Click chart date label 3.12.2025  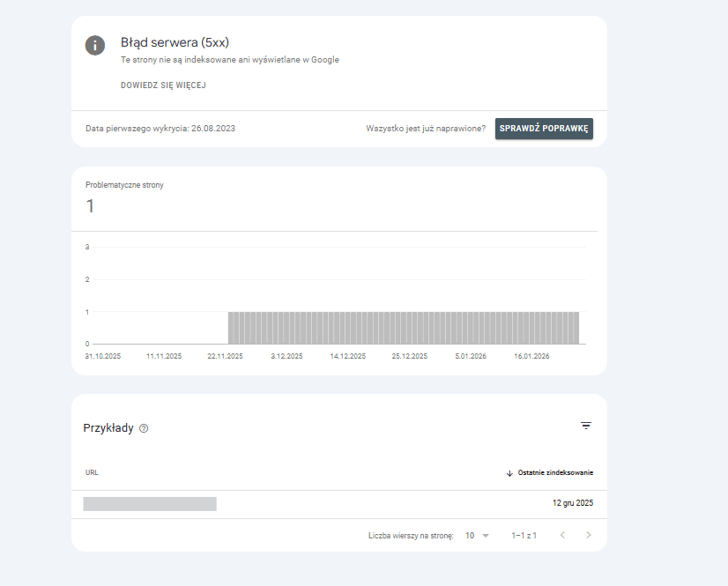pos(287,356)
